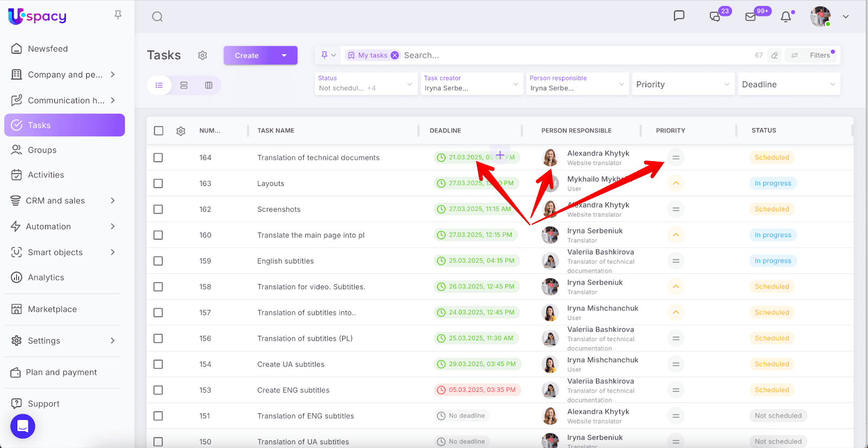This screenshot has height=448, width=868.
Task: Pin the sidebar using pushpin icon
Action: tap(118, 15)
